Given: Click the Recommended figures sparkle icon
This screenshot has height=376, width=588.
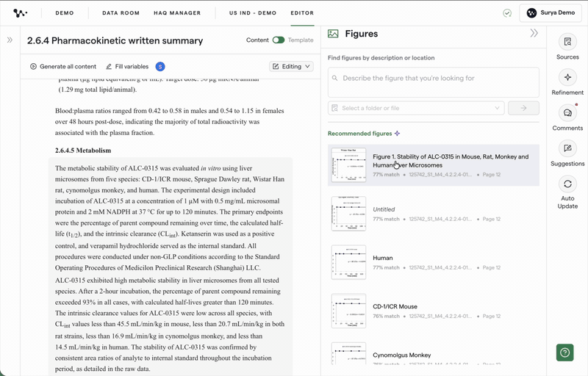Looking at the screenshot, I should pyautogui.click(x=397, y=134).
